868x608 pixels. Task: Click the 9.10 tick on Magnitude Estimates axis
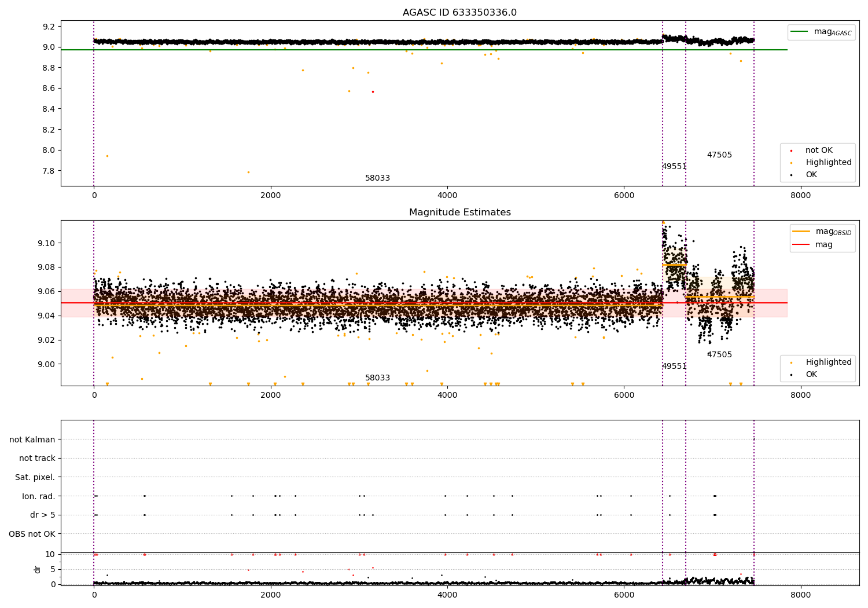pyautogui.click(x=45, y=243)
